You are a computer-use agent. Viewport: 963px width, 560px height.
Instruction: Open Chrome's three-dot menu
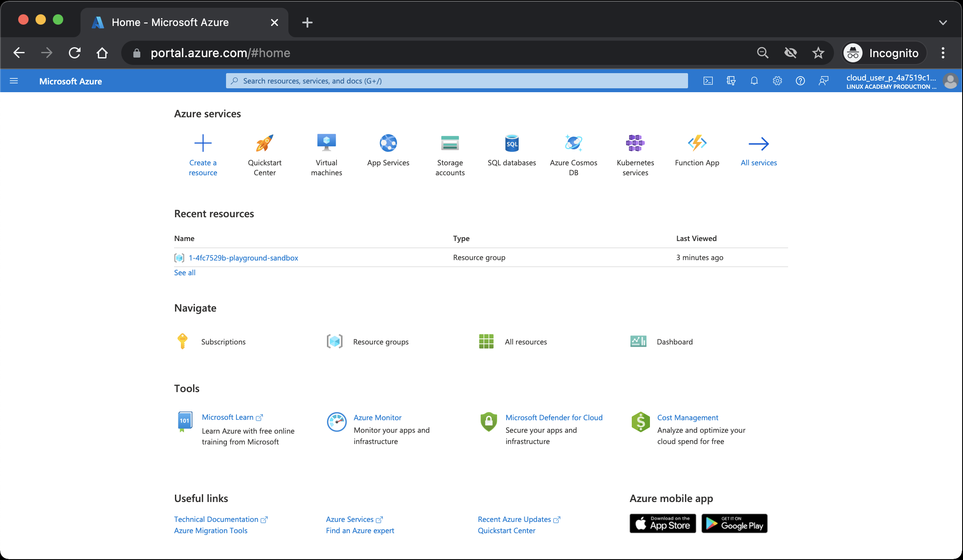(x=942, y=52)
